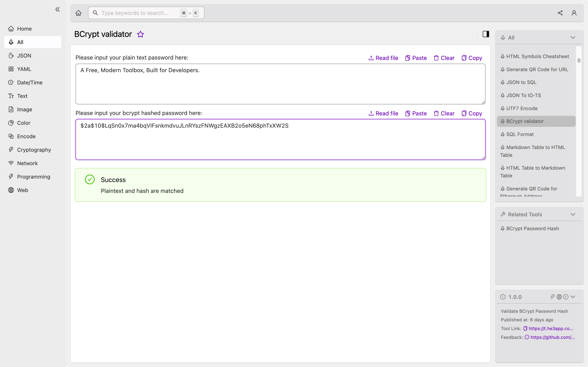Screen dimensions: 588x367
Task: Click the home icon in top navigation bar
Action: [x=78, y=13]
